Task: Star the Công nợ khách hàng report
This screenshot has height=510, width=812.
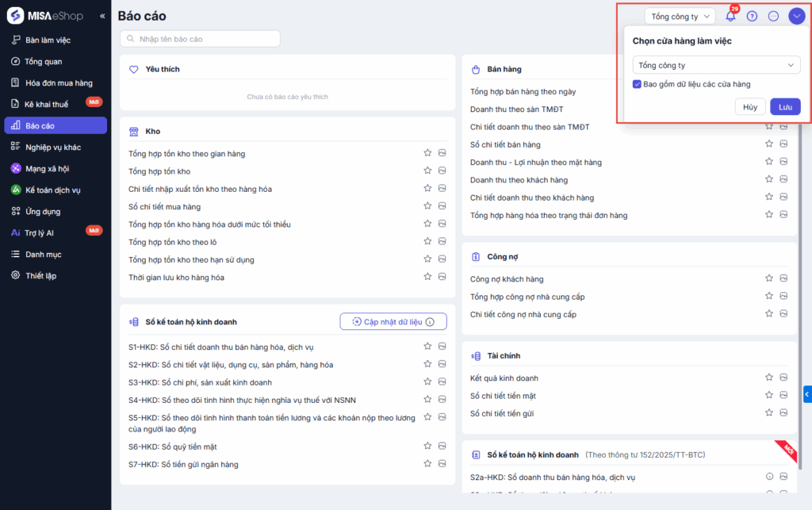Action: point(768,278)
